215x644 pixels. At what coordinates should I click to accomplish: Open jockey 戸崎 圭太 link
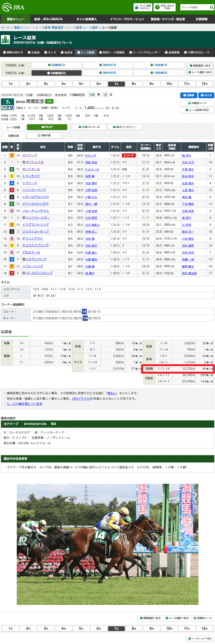[91, 197]
